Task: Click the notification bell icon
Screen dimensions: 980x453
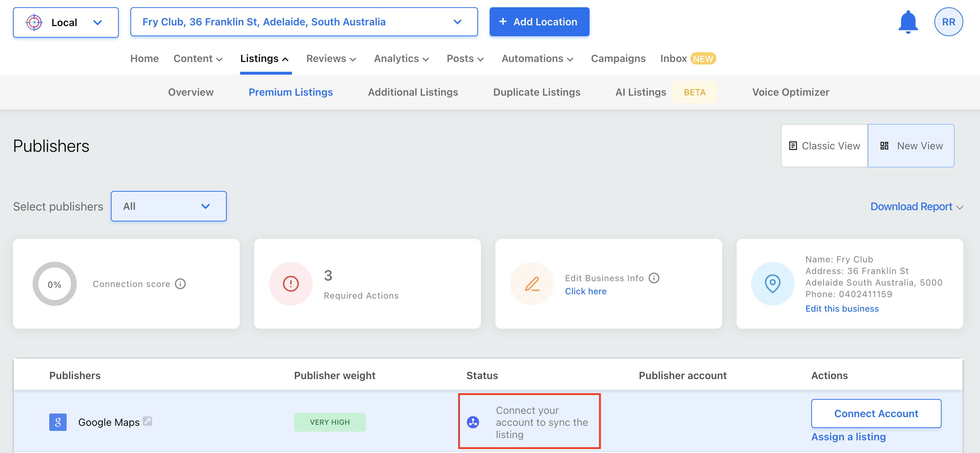Action: click(908, 22)
